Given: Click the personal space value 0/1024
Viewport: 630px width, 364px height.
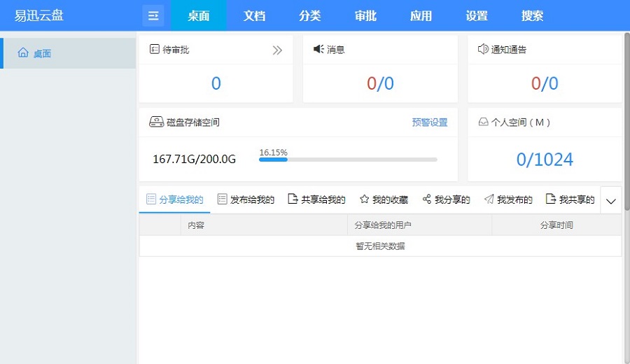Looking at the screenshot, I should (x=545, y=160).
